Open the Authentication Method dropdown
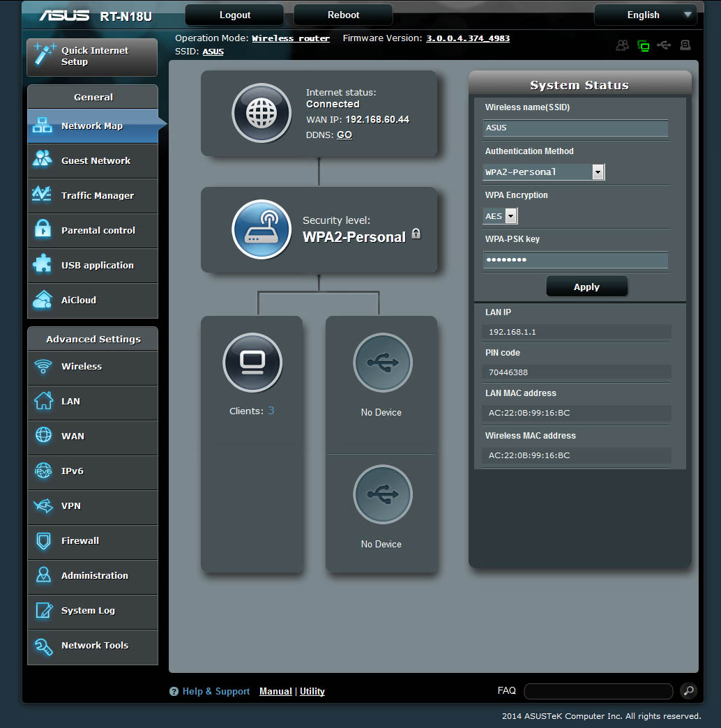Viewport: 721px width, 728px height. 544,172
